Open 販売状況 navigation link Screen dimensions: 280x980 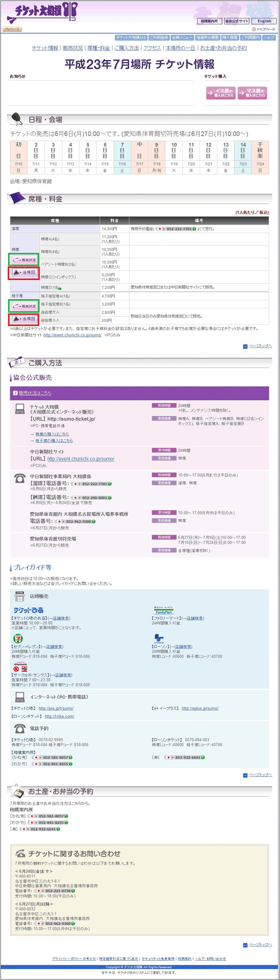click(72, 48)
